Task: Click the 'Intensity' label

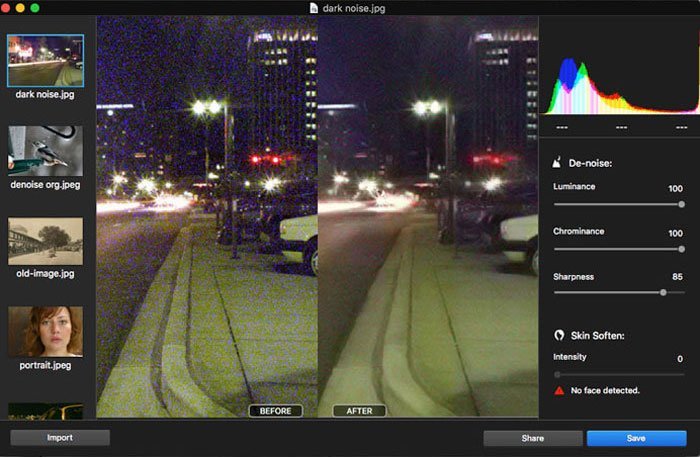Action: pyautogui.click(x=570, y=357)
